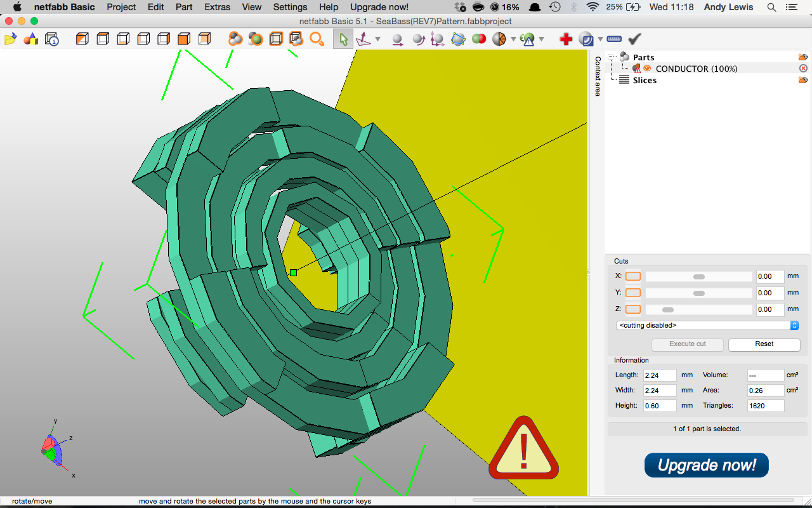Select the arrow selection mode tool
Screen dimensions: 812x508
(x=343, y=39)
